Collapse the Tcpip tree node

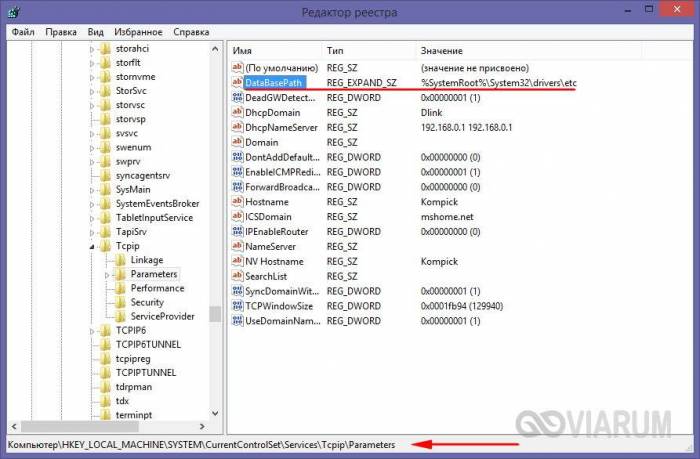92,246
